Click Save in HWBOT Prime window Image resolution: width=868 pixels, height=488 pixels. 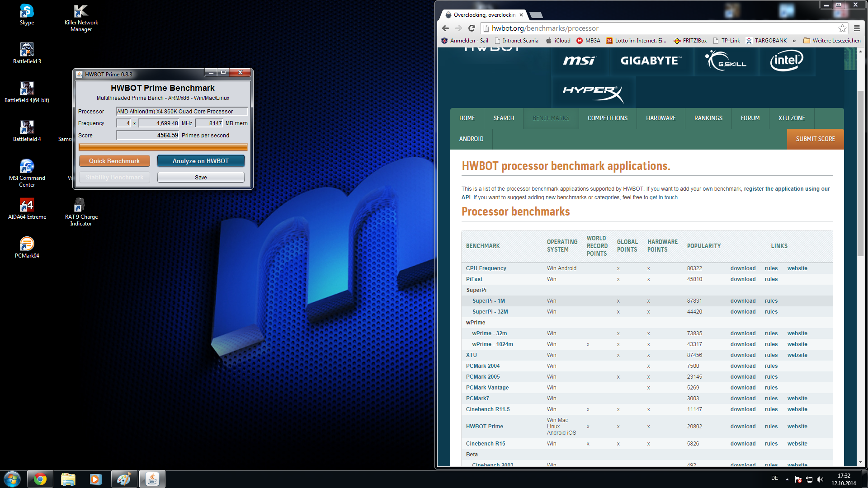pyautogui.click(x=201, y=177)
